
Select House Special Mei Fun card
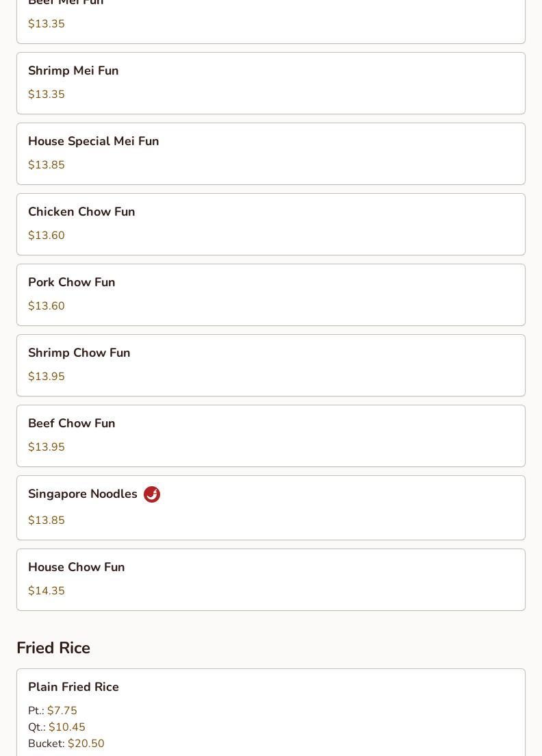[271, 154]
